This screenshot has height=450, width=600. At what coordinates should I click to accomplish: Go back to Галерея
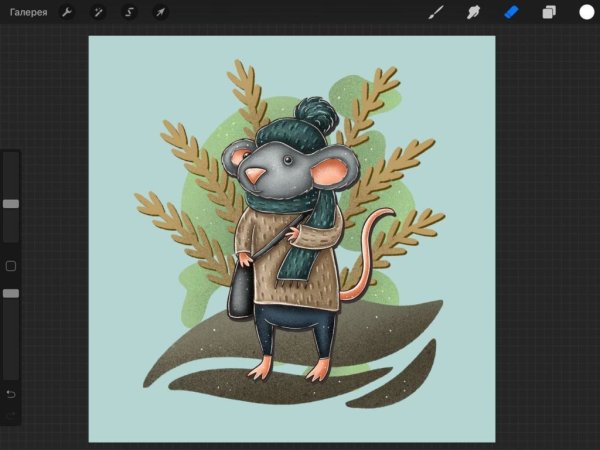click(x=28, y=13)
